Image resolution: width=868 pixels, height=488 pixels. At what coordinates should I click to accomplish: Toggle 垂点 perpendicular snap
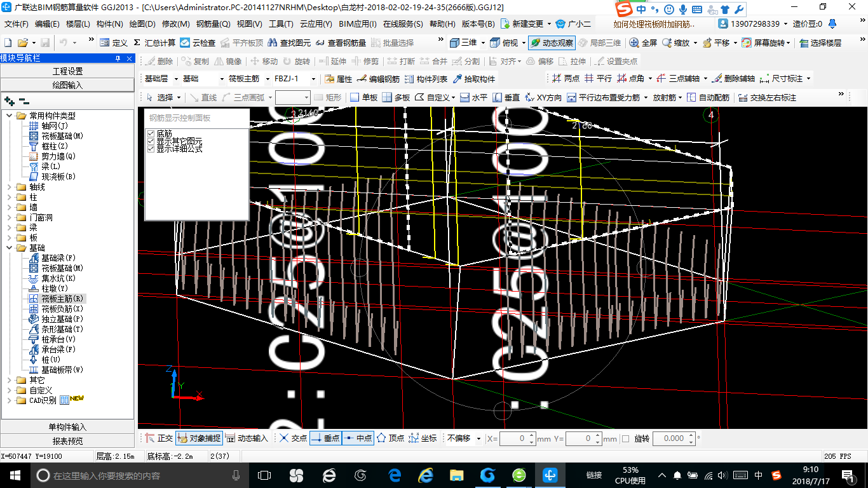pos(325,438)
